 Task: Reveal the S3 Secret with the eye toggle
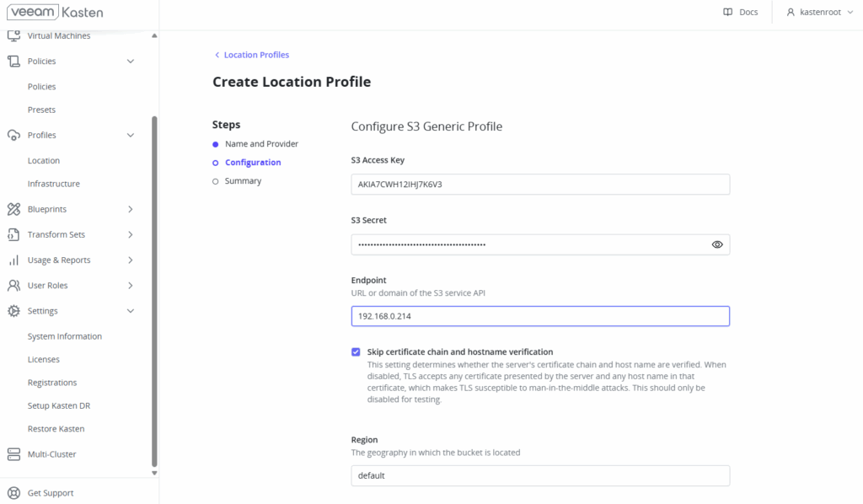pos(717,244)
